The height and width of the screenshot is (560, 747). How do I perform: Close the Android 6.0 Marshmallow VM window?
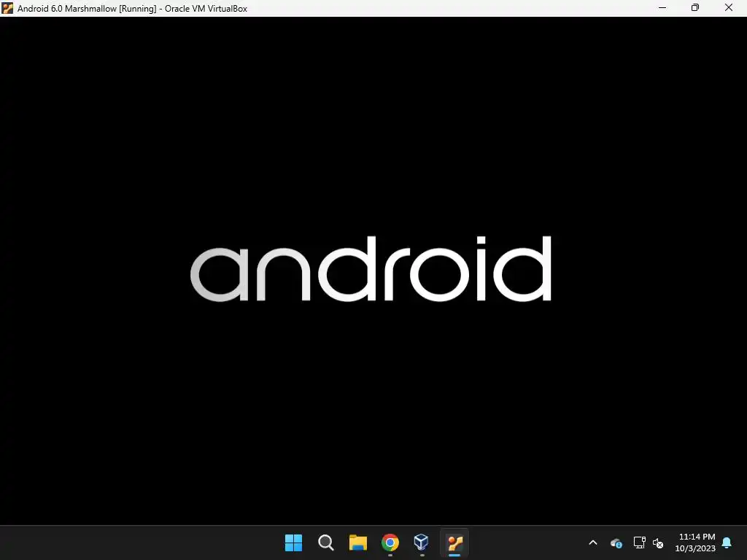pyautogui.click(x=729, y=7)
